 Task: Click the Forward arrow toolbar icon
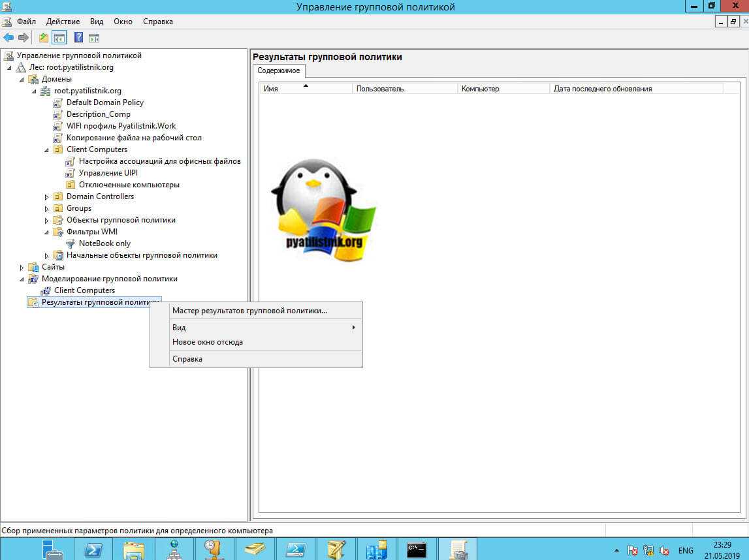click(24, 38)
